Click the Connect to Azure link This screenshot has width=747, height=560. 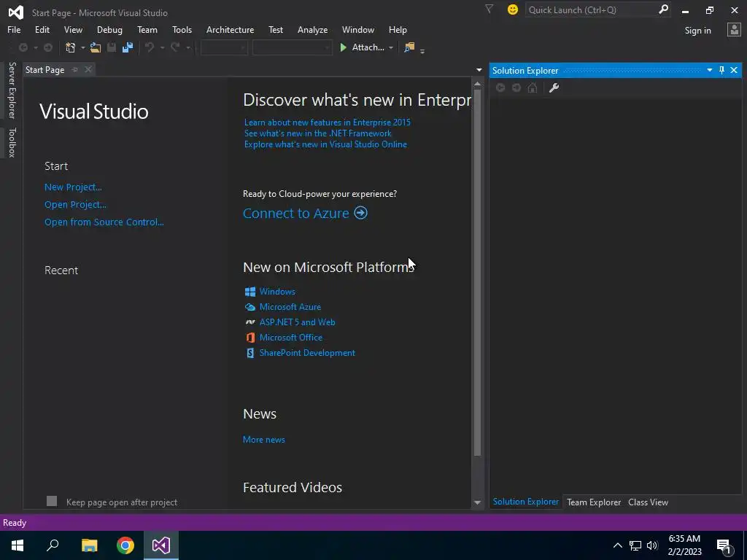coord(296,214)
